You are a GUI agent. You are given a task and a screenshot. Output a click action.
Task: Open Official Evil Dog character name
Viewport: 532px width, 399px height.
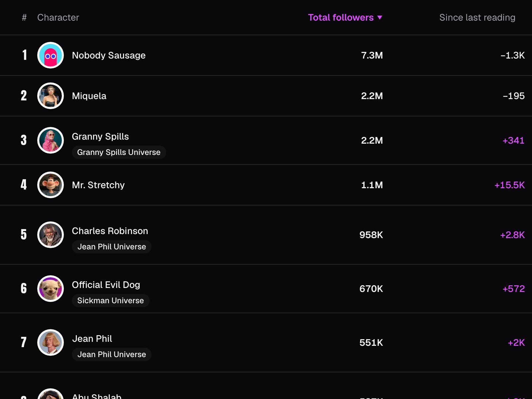tap(106, 285)
